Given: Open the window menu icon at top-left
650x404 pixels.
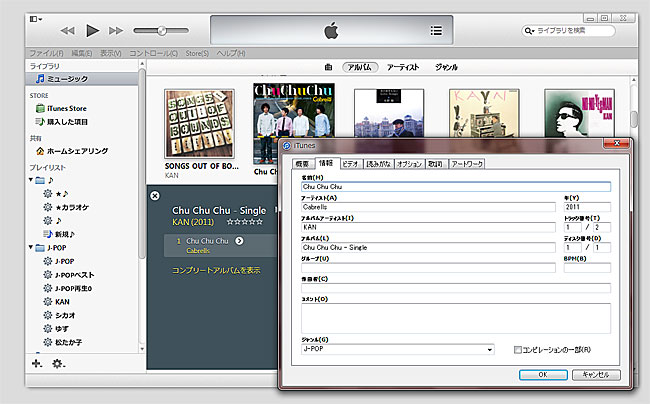Looking at the screenshot, I should point(36,19).
